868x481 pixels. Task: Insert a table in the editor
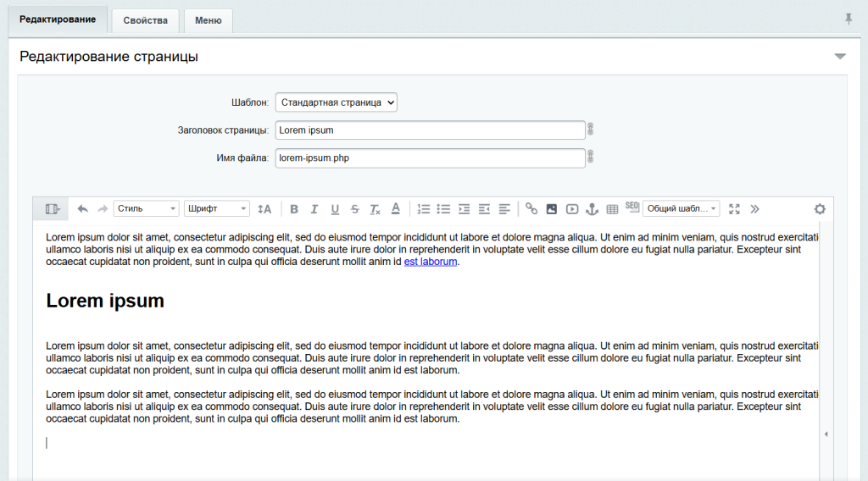(612, 209)
